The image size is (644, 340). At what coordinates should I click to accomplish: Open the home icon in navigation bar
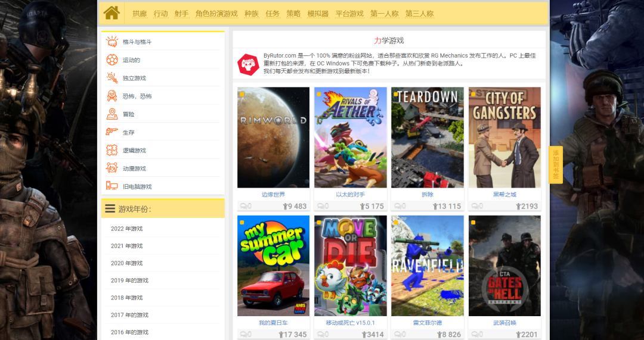point(112,13)
